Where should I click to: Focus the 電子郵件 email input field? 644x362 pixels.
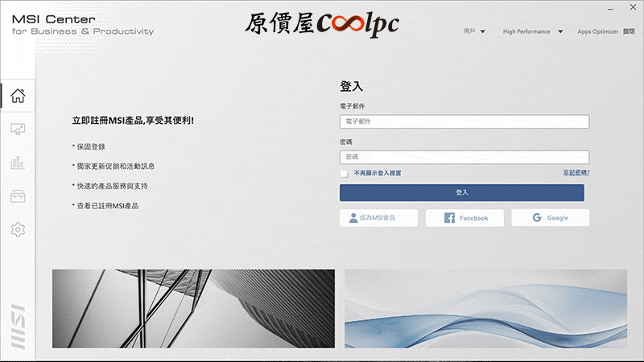coord(464,121)
